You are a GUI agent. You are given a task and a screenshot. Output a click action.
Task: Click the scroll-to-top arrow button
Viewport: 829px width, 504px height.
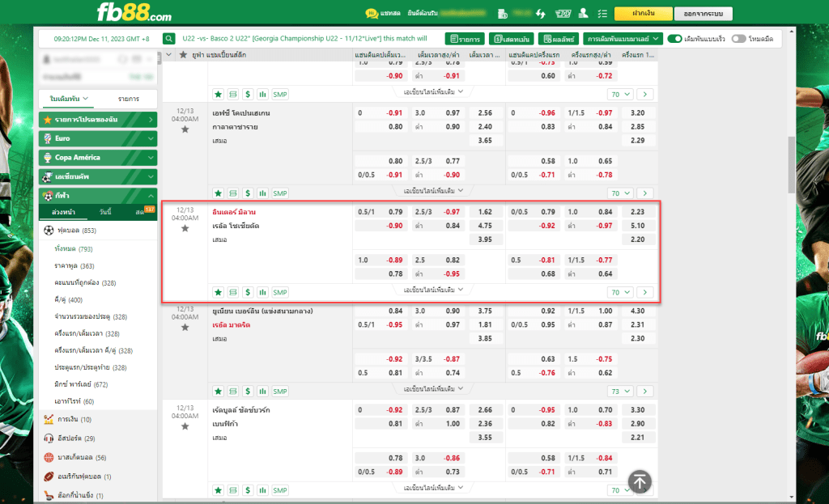point(640,482)
